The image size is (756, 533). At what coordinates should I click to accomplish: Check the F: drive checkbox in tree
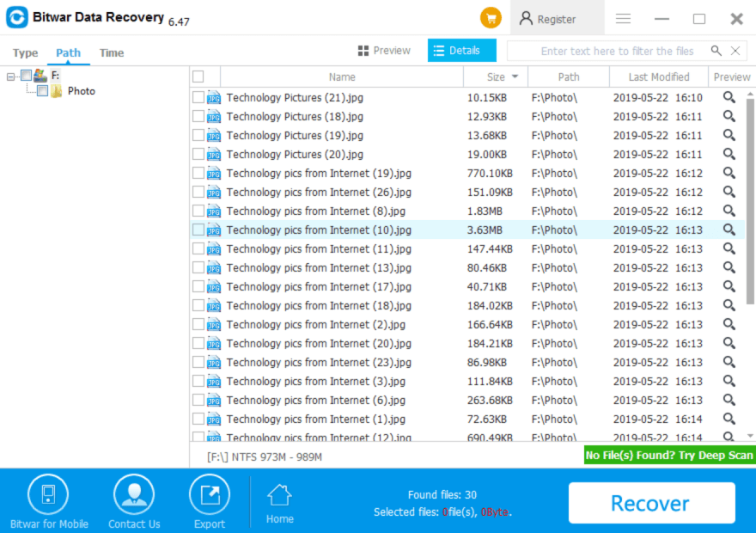pos(26,76)
